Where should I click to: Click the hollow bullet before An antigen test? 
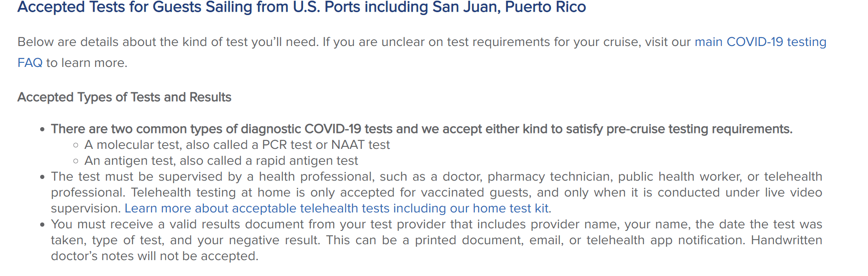(x=76, y=161)
